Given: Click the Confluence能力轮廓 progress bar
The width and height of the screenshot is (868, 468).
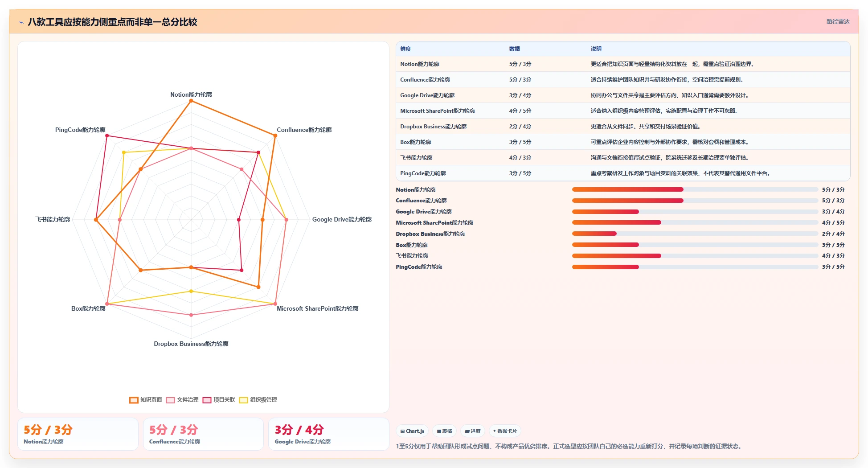Looking at the screenshot, I should pyautogui.click(x=695, y=201).
